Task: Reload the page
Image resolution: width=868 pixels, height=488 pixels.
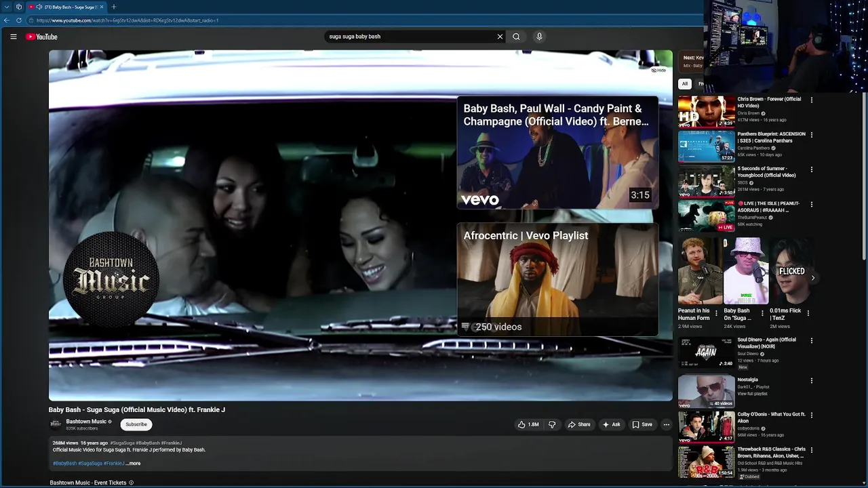Action: point(18,20)
